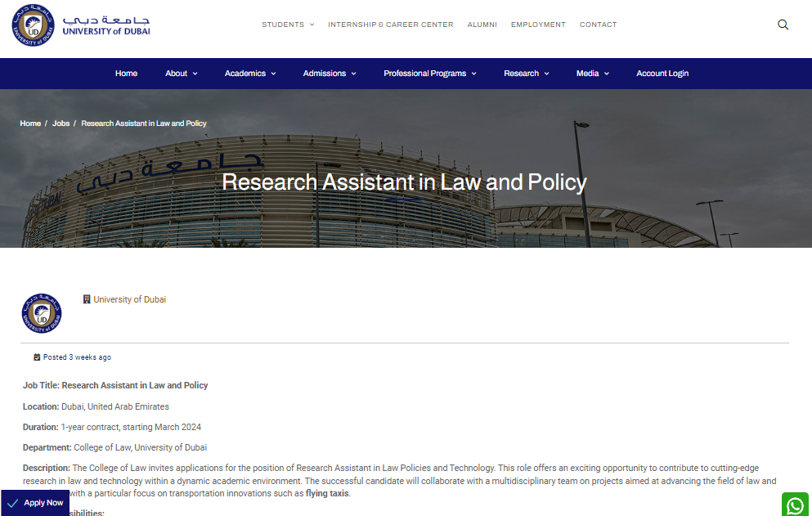The image size is (812, 516).
Task: Click the University of Dubai employer logo
Action: pyautogui.click(x=42, y=313)
